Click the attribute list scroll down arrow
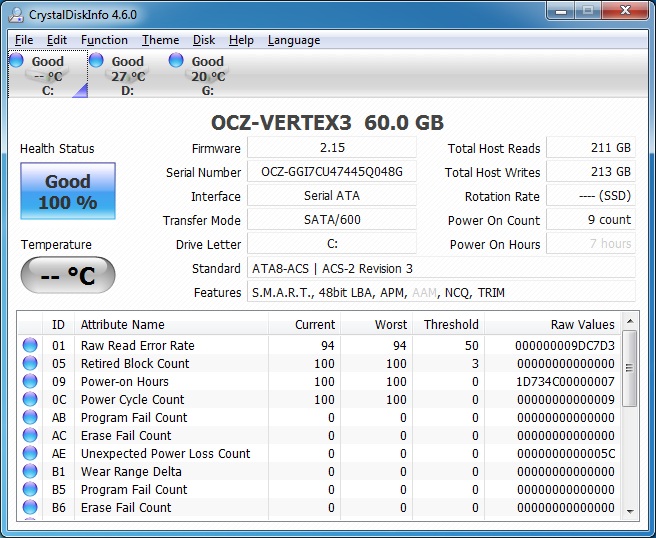656x538 pixels. 630,511
